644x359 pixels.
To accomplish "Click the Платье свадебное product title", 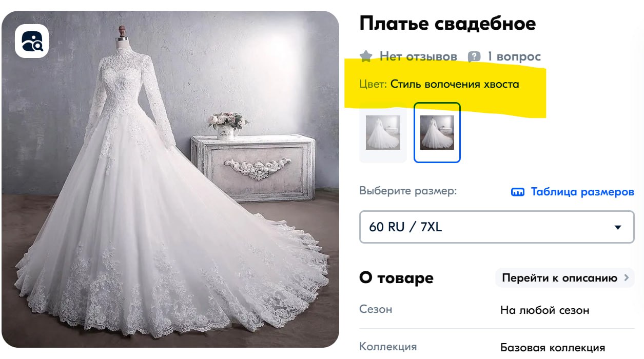I will pos(447,24).
